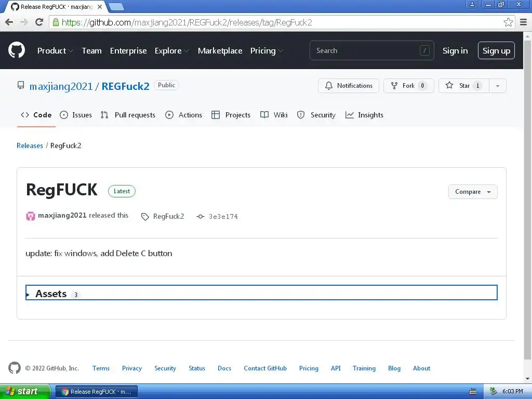Click Enterprise in top navigation
Viewport: 532px width, 399px height.
click(128, 50)
